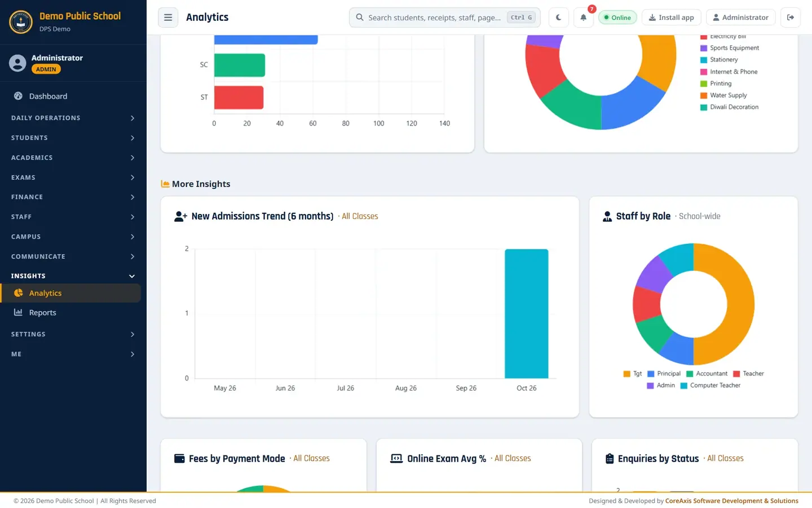Collapse the Insights sidebar section
The image size is (812, 508).
point(73,276)
